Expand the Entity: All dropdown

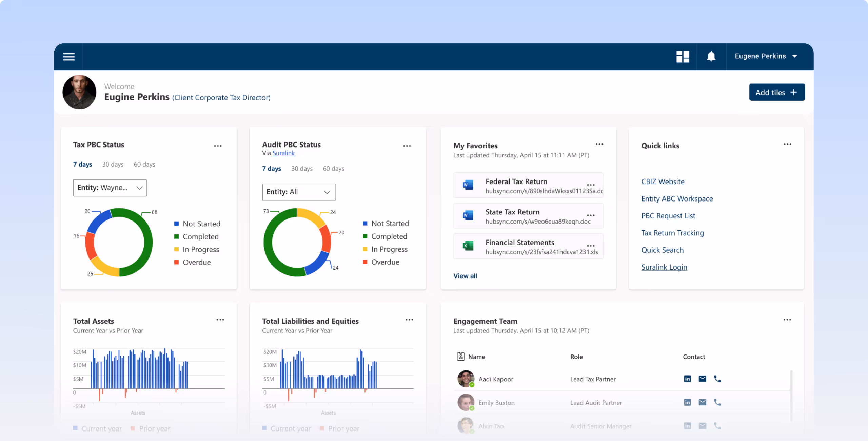point(299,192)
